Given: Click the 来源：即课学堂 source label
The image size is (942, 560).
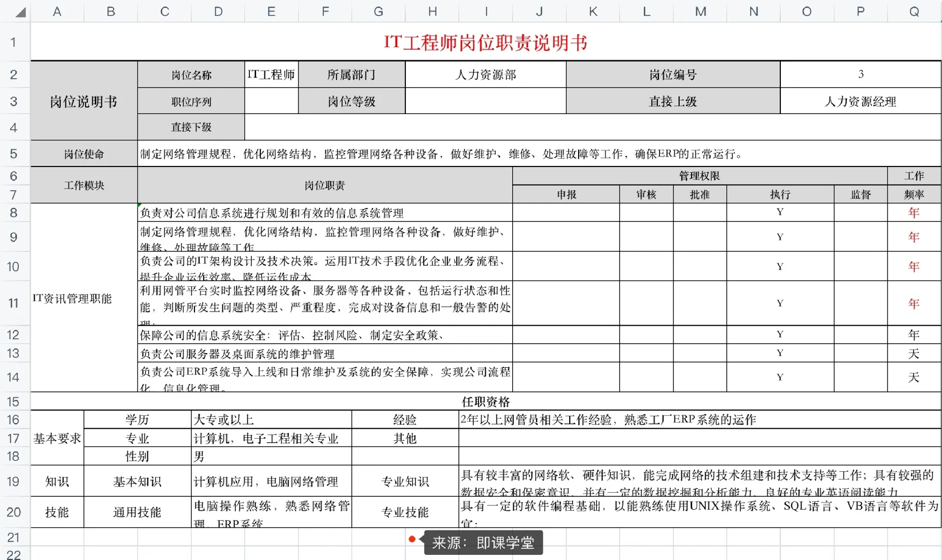Looking at the screenshot, I should click(482, 542).
